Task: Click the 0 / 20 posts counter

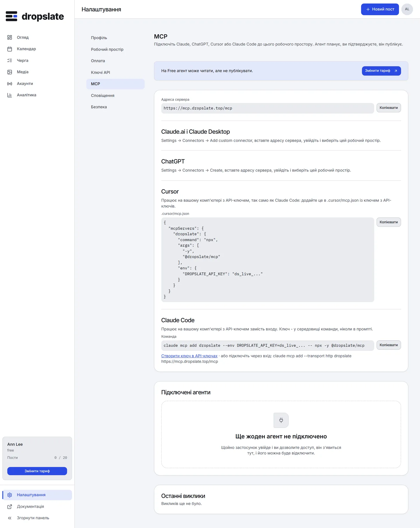Action: tap(61, 458)
